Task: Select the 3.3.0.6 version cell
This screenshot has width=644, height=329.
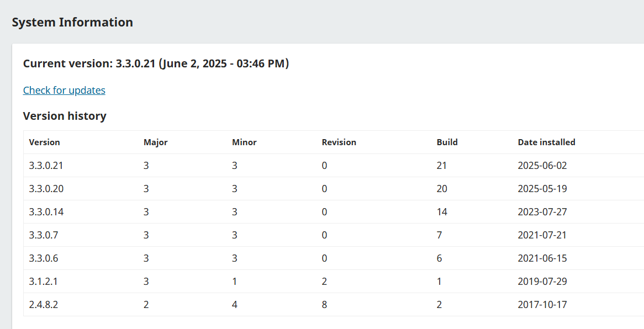Action: click(43, 258)
